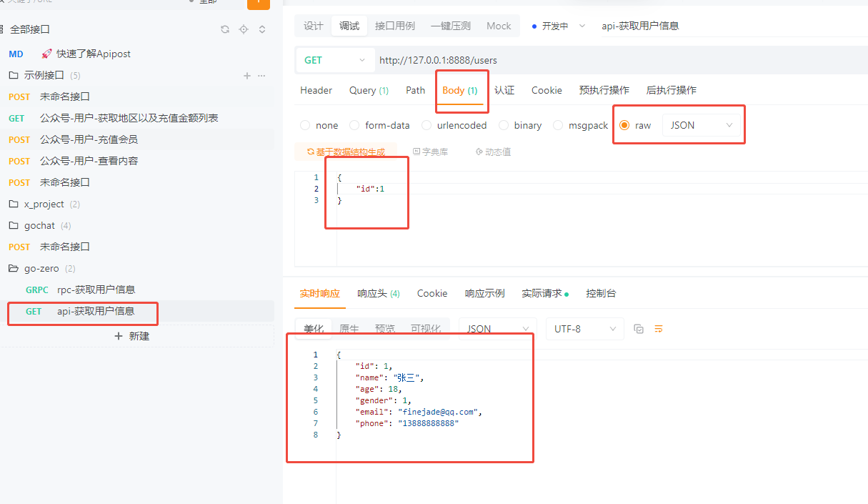The width and height of the screenshot is (868, 504).
Task: Click the URL field http://127.0.0.1:8888/users
Action: pos(622,60)
